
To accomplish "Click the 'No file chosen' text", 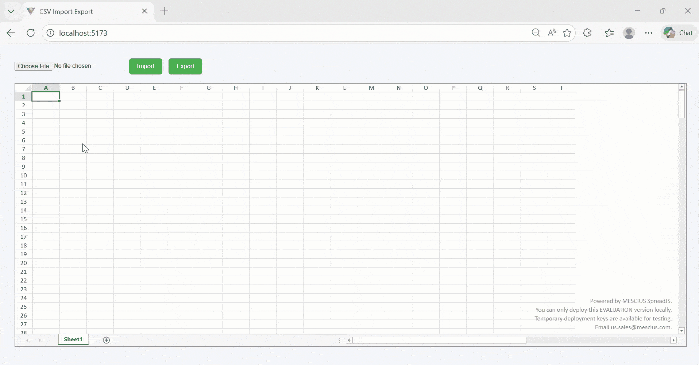I will pyautogui.click(x=73, y=66).
